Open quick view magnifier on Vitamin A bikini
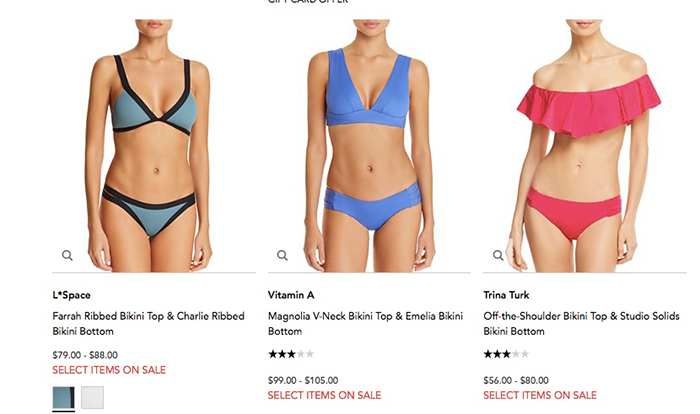 [x=282, y=255]
